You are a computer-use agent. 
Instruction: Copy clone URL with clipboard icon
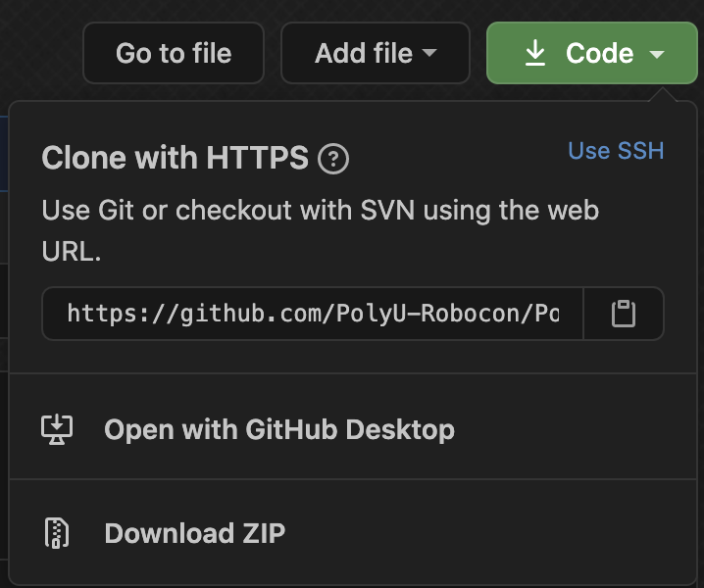(624, 314)
